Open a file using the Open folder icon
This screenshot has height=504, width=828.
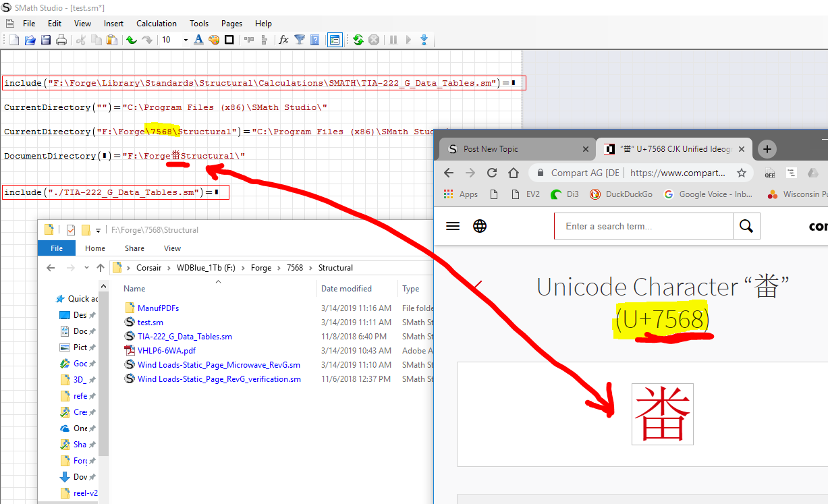point(30,39)
